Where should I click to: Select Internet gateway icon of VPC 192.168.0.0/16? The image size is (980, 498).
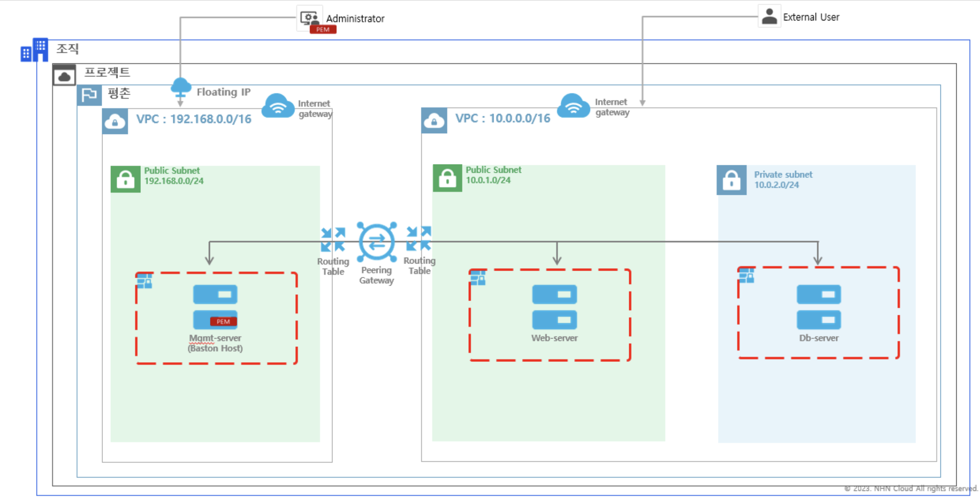278,107
